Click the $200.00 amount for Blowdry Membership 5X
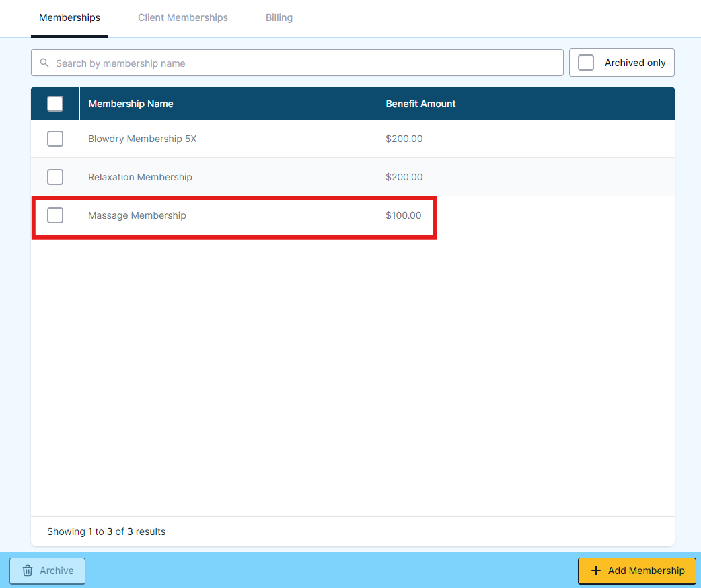 404,139
